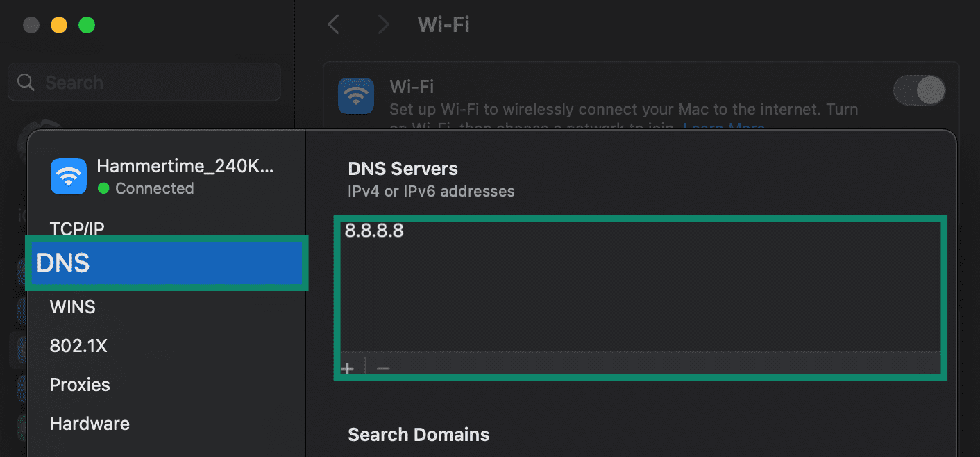This screenshot has height=457, width=980.
Task: Switch to the TCP/IP tab
Action: point(77,228)
